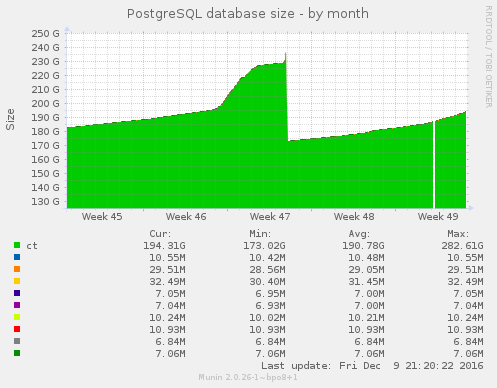Click the ct Max value 282.61G
The width and height of the screenshot is (497, 388).
coord(462,246)
